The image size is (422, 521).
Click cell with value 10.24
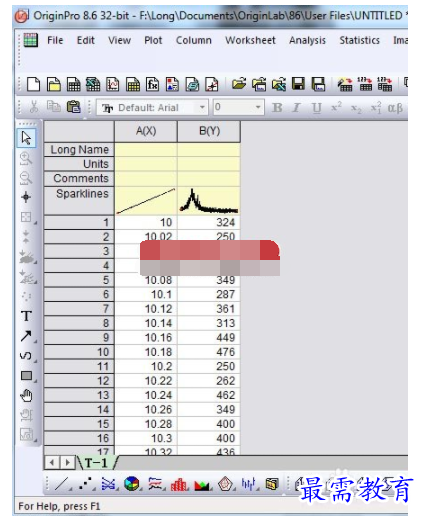[146, 395]
